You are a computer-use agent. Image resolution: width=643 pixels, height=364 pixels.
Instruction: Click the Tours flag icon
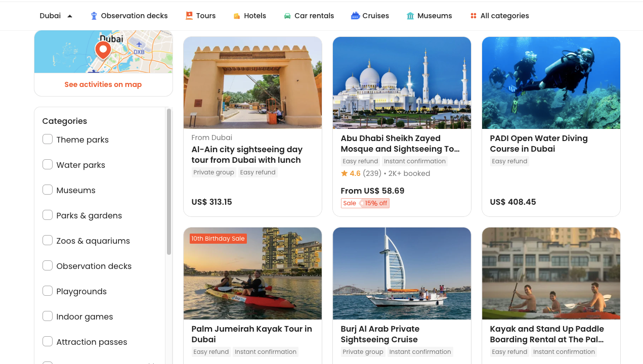[189, 16]
